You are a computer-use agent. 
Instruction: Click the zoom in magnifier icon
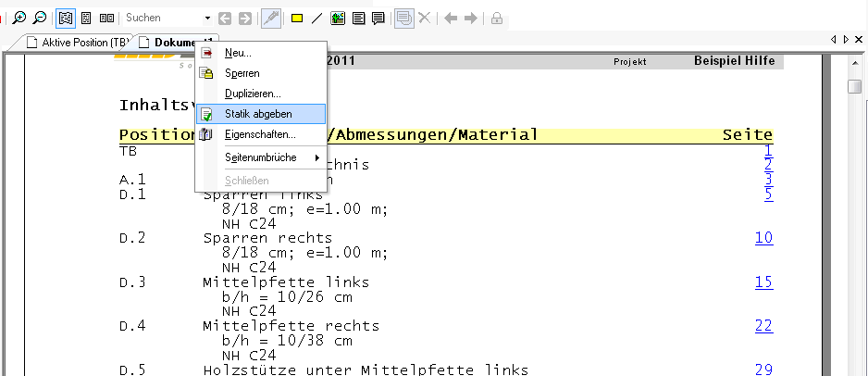(x=19, y=19)
